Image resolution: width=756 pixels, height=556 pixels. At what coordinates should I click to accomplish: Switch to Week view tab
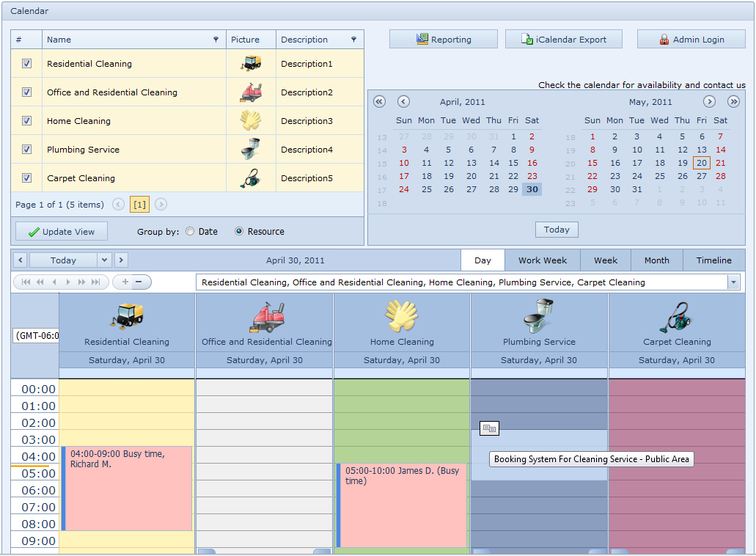[606, 260]
